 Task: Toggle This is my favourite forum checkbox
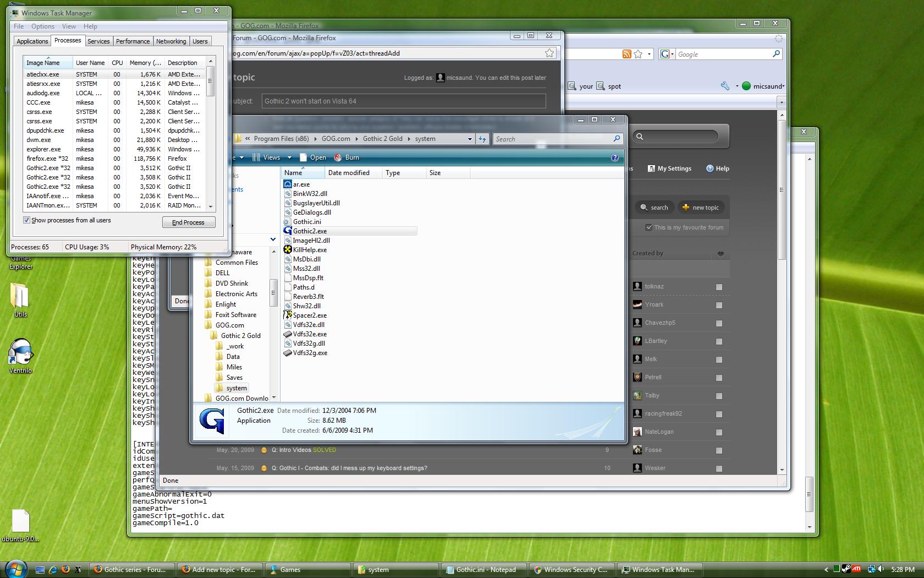[x=649, y=227]
